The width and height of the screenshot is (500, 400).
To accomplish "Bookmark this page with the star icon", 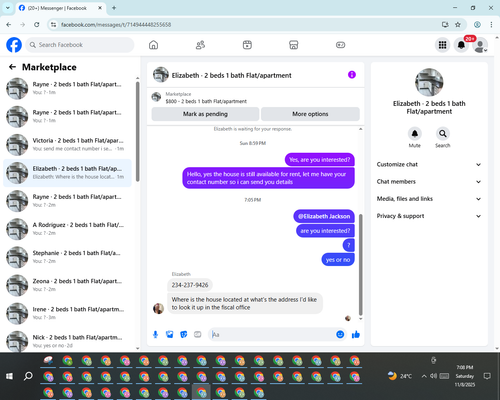I will pos(458,24).
